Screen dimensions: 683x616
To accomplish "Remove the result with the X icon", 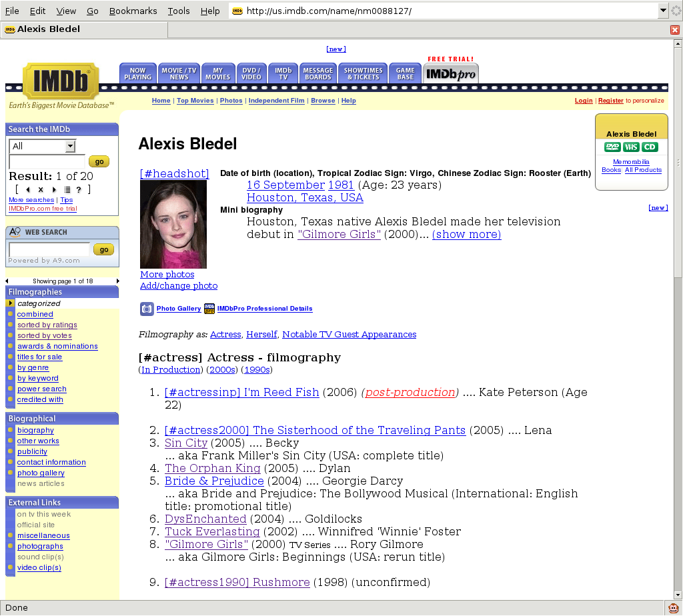I will [41, 189].
